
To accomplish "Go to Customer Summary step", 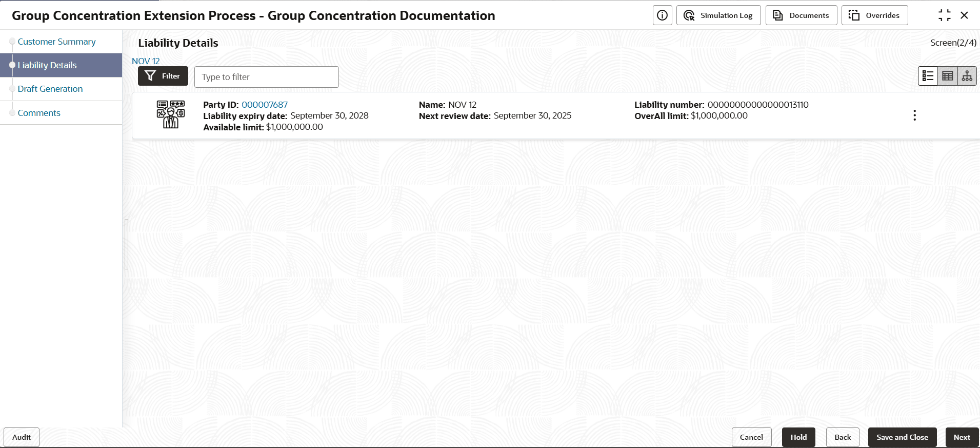I will pyautogui.click(x=56, y=42).
